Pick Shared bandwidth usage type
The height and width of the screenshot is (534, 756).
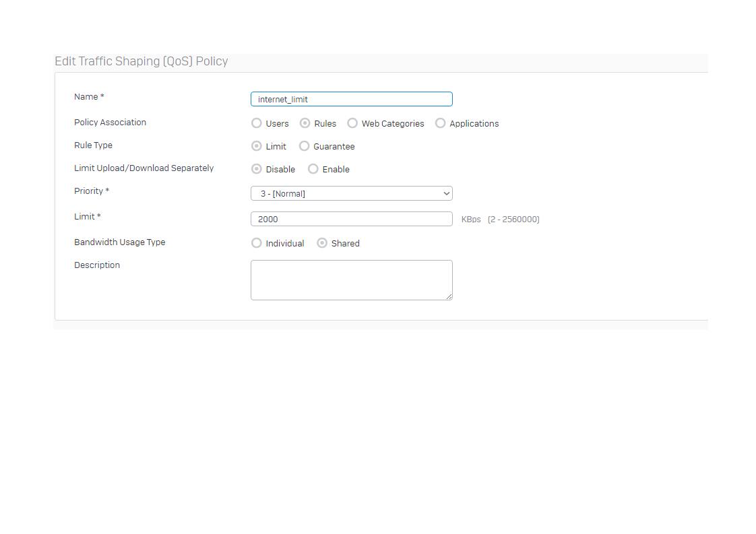coord(322,243)
